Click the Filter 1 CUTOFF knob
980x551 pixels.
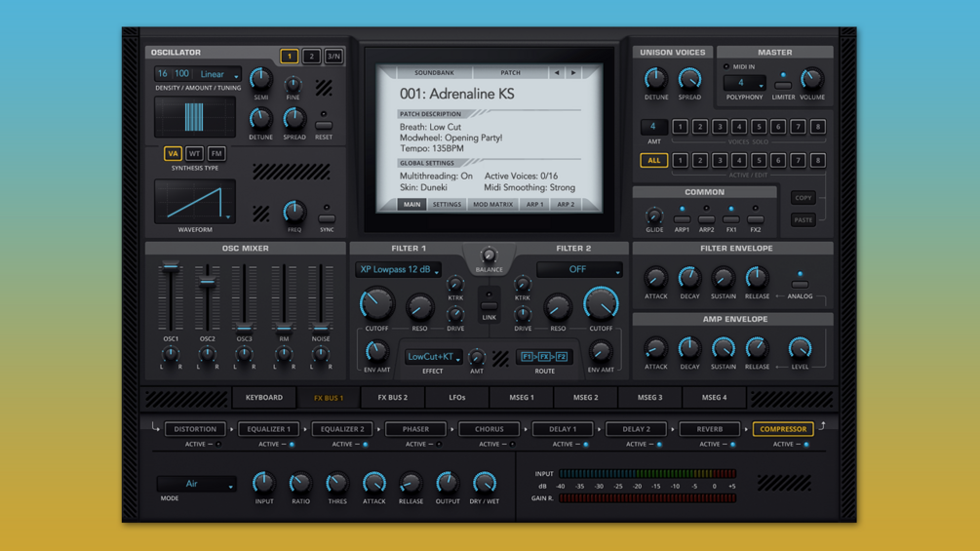tap(376, 304)
